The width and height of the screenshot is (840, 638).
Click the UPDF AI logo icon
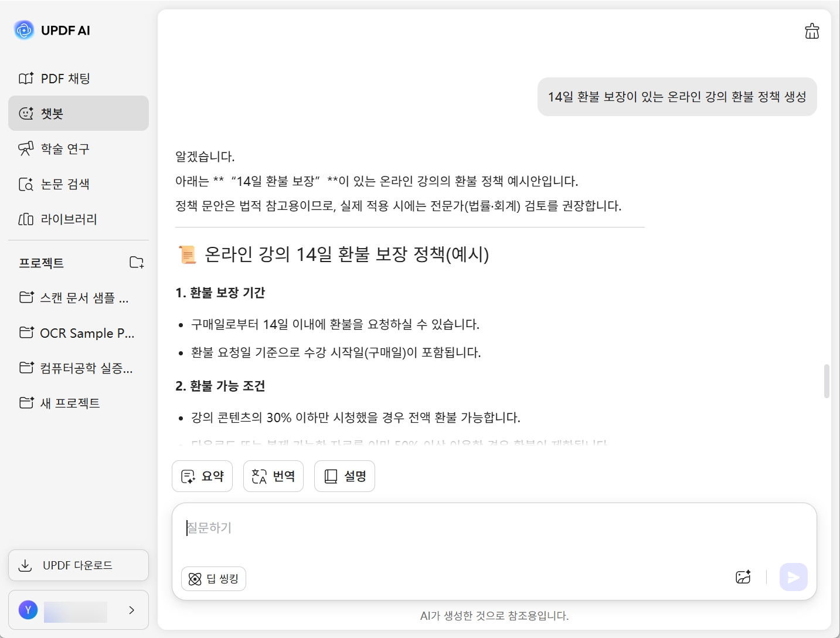click(x=24, y=30)
